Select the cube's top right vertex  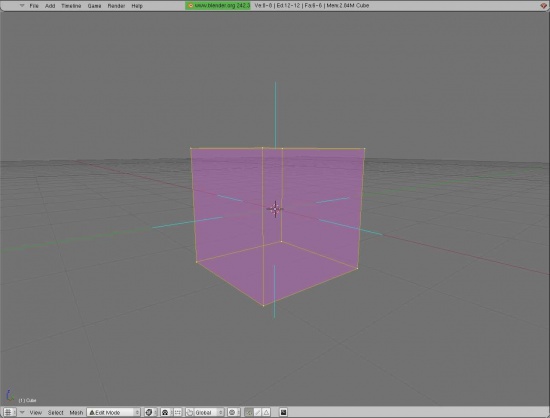[x=364, y=149]
